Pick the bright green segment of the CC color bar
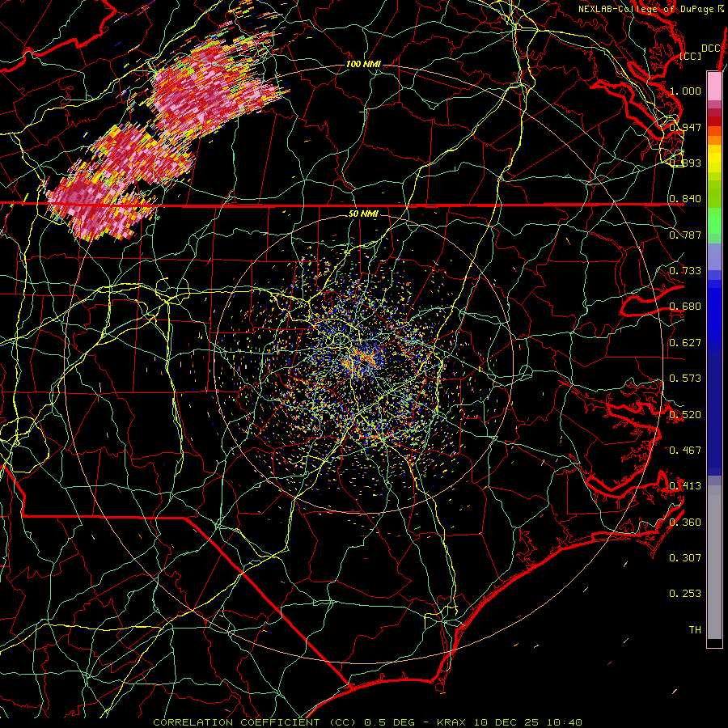Image resolution: width=728 pixels, height=728 pixels. pos(714,220)
